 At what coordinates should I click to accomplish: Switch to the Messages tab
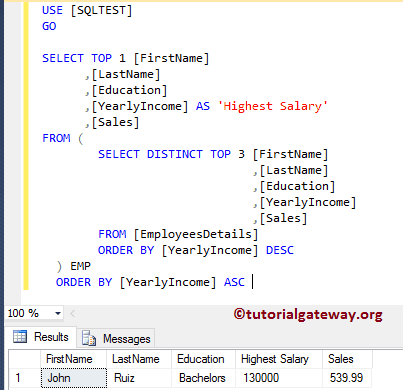(116, 339)
